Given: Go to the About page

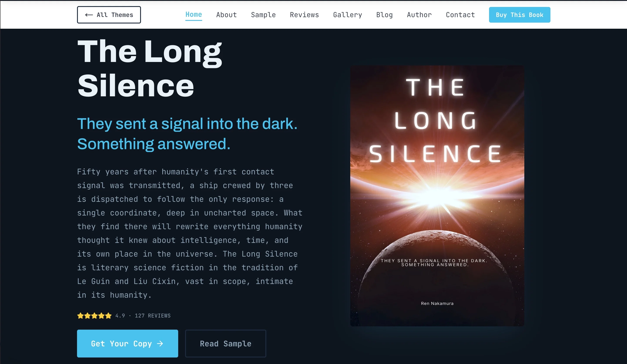Looking at the screenshot, I should coord(226,15).
